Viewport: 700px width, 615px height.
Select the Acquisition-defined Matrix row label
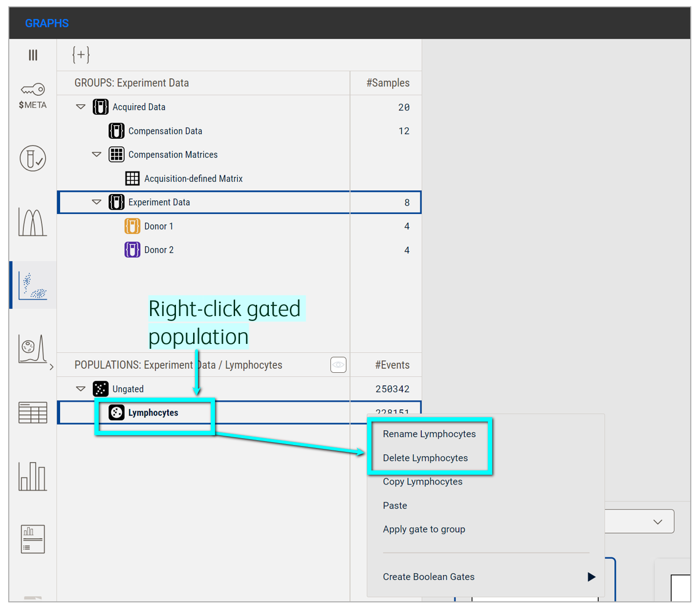pyautogui.click(x=194, y=178)
